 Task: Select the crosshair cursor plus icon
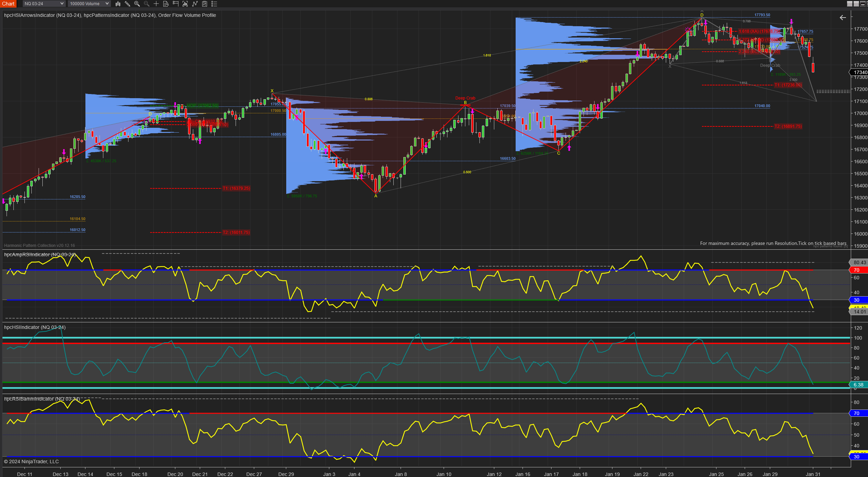[x=156, y=4]
